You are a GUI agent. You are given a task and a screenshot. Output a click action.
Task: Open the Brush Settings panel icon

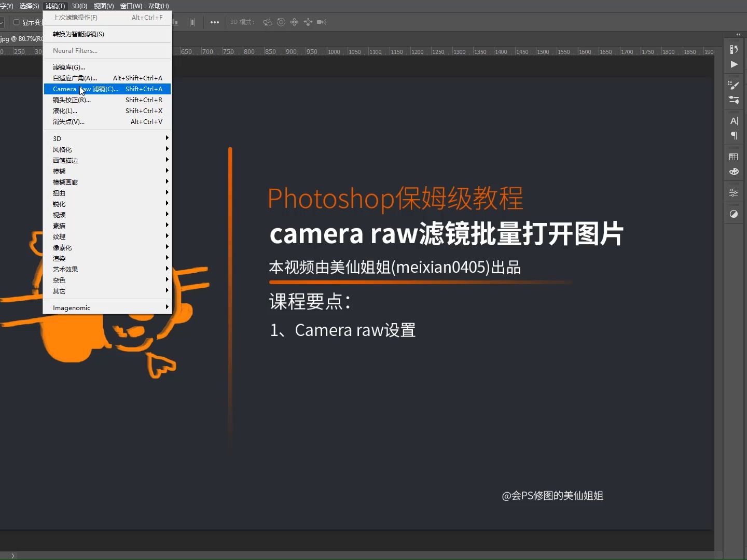(x=734, y=86)
